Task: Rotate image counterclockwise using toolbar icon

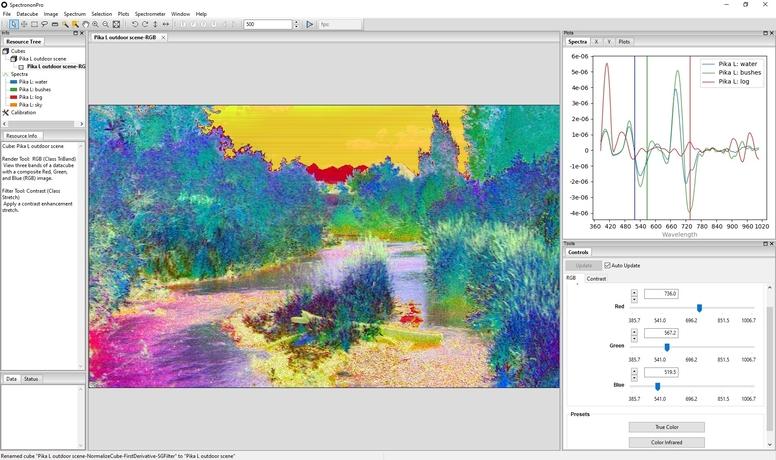Action: (134, 24)
